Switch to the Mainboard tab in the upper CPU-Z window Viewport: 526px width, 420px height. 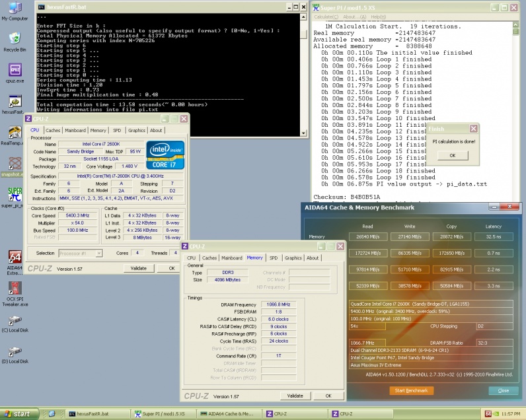tap(75, 131)
